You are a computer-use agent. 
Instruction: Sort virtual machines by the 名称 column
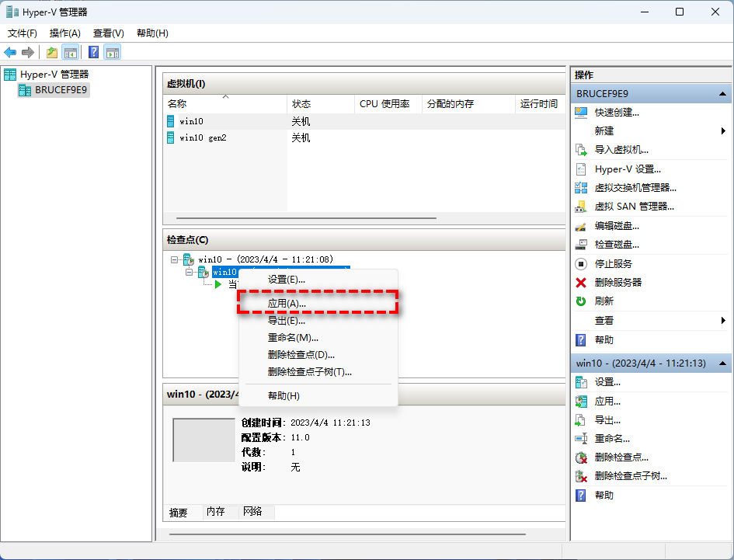pos(224,104)
